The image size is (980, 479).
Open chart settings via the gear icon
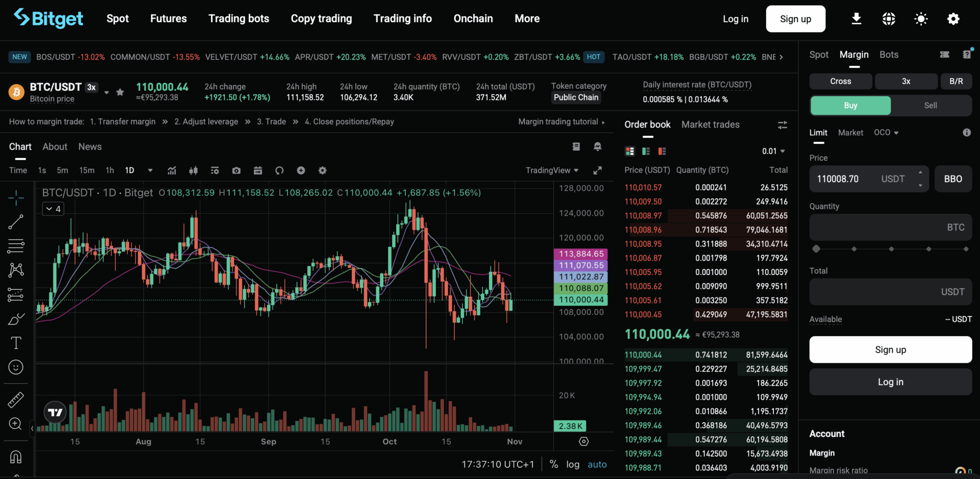323,170
